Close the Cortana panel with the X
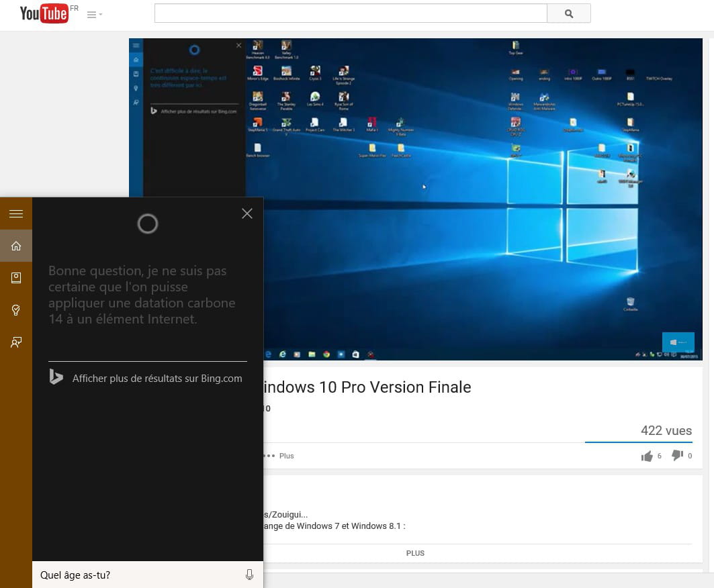The height and width of the screenshot is (588, 714). coord(247,213)
